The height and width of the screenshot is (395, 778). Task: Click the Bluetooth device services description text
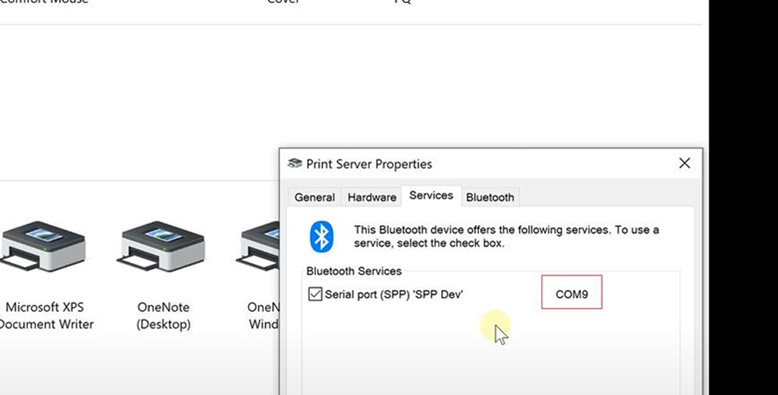(506, 237)
